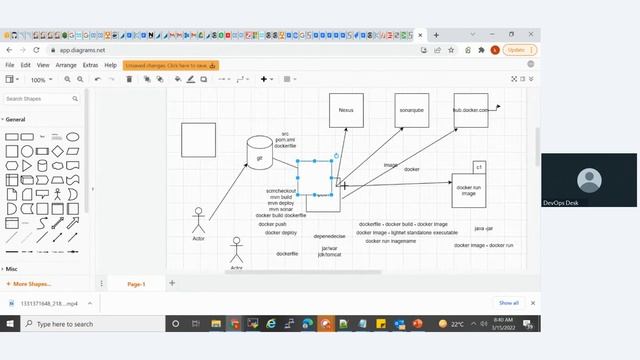Open connection style dropdown
The height and width of the screenshot is (360, 640).
tap(224, 79)
